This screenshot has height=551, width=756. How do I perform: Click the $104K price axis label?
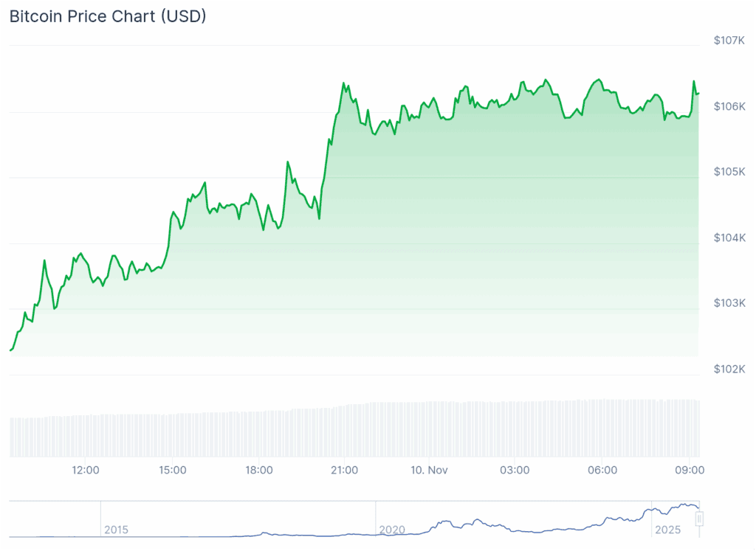pos(729,238)
